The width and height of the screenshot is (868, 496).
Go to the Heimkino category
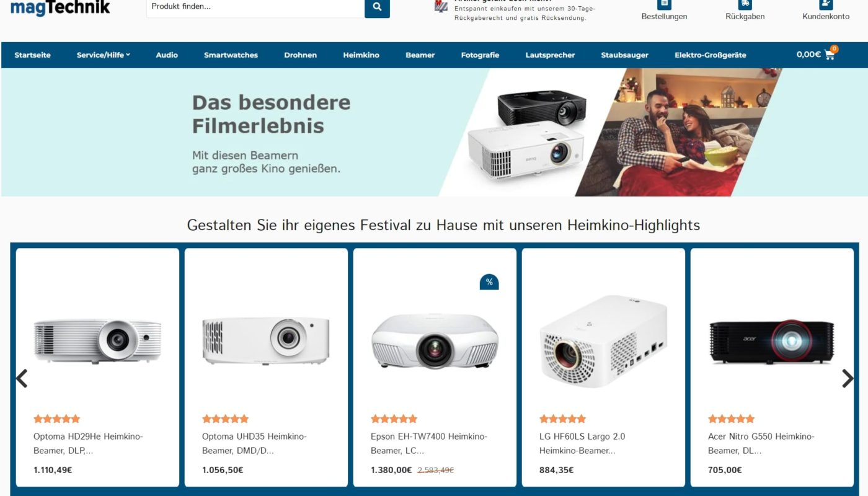click(x=361, y=55)
